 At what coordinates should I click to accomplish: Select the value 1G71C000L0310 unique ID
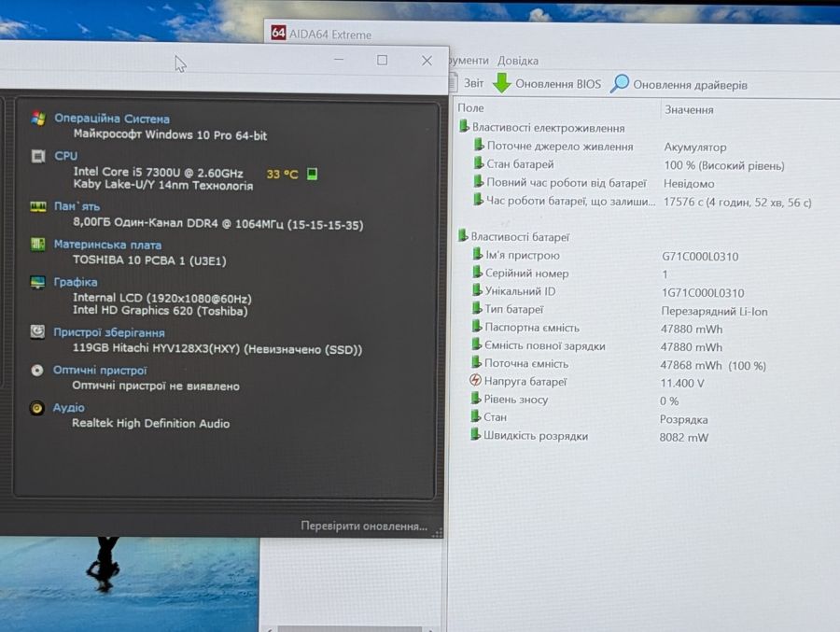(x=703, y=293)
